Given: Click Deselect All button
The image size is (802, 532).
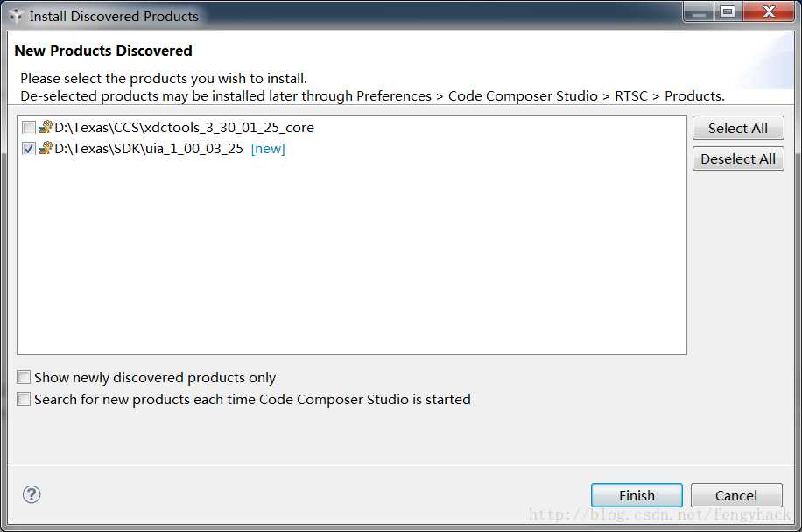Looking at the screenshot, I should (738, 158).
